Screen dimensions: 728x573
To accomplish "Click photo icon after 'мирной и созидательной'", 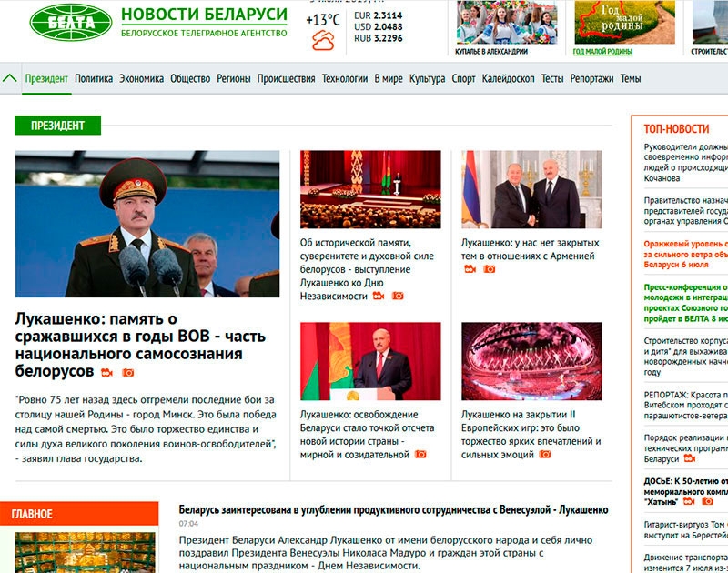I will coord(420,454).
